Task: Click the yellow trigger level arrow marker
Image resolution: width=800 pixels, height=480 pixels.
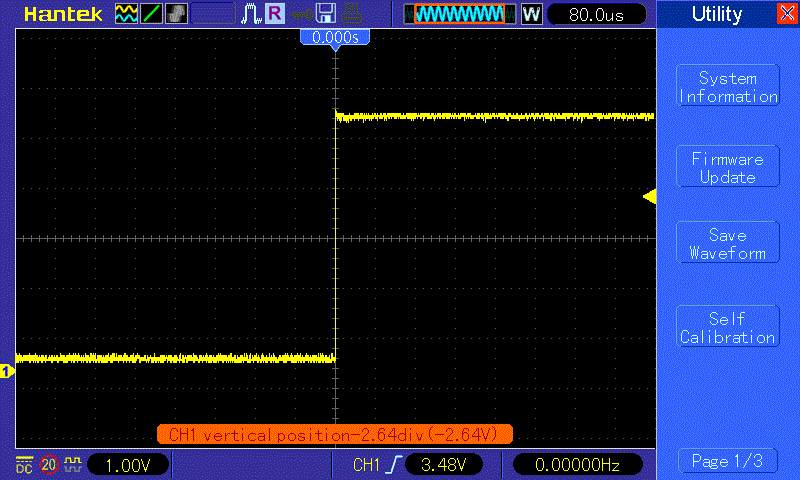Action: click(649, 197)
